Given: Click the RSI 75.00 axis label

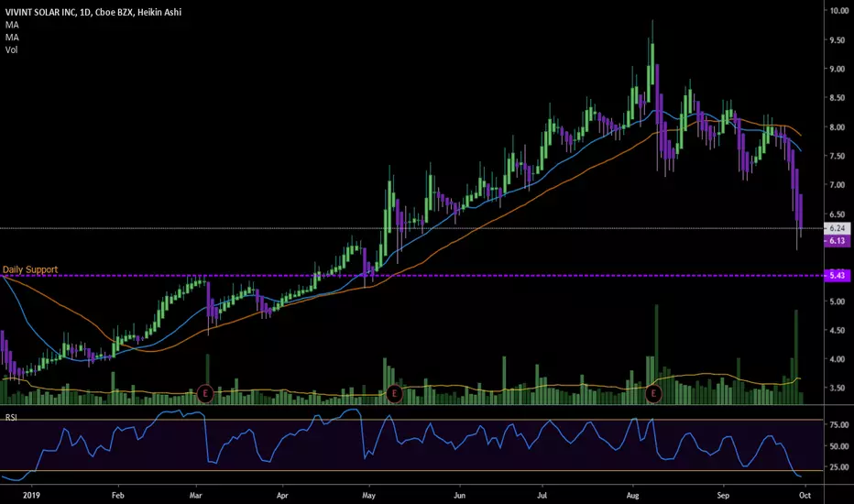Looking at the screenshot, I should [839, 424].
